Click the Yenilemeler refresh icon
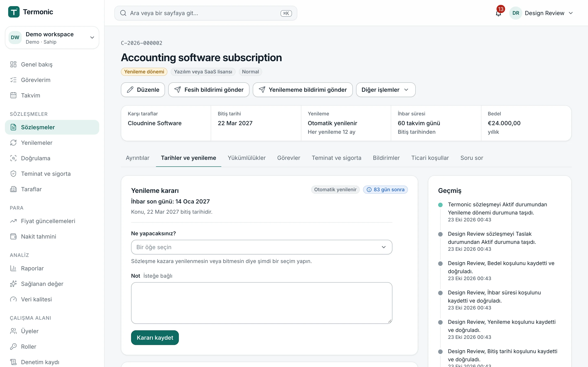 coord(13,143)
